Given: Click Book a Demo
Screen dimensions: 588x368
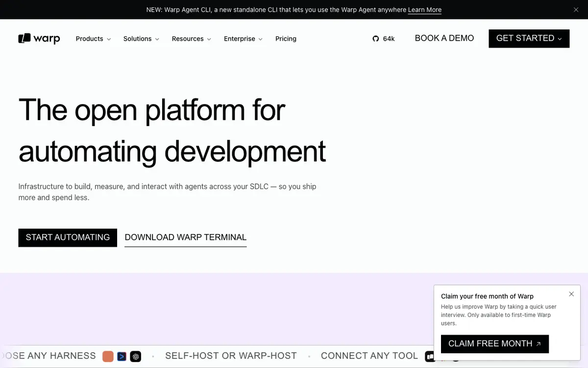Looking at the screenshot, I should (x=444, y=38).
